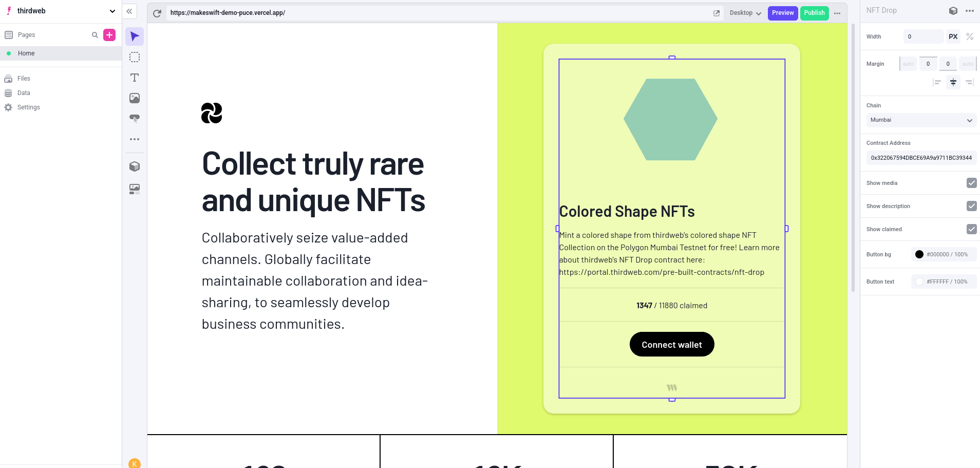Image resolution: width=980 pixels, height=468 pixels.
Task: Select the Button tool
Action: [x=135, y=119]
